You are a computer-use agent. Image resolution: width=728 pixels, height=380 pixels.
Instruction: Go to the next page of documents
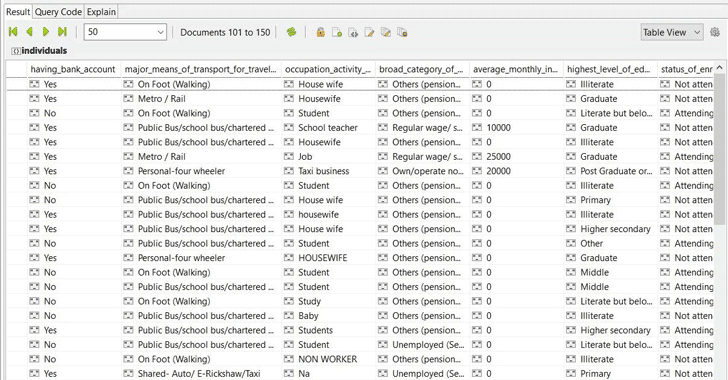(x=46, y=32)
